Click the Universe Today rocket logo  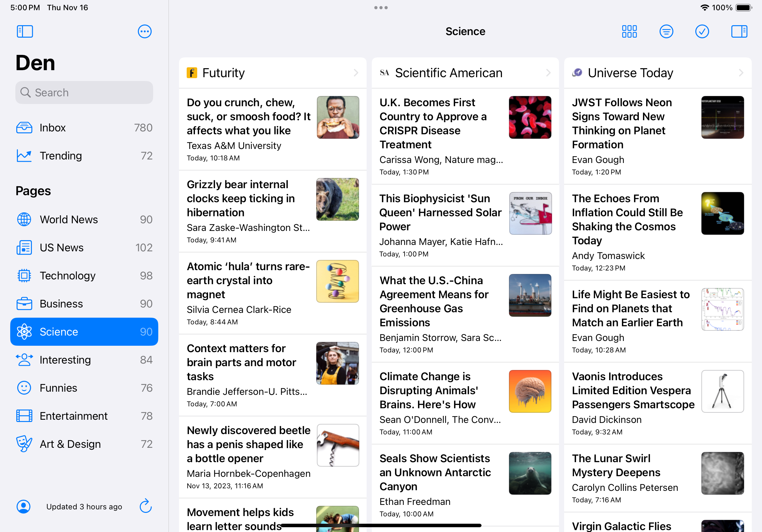coord(577,73)
